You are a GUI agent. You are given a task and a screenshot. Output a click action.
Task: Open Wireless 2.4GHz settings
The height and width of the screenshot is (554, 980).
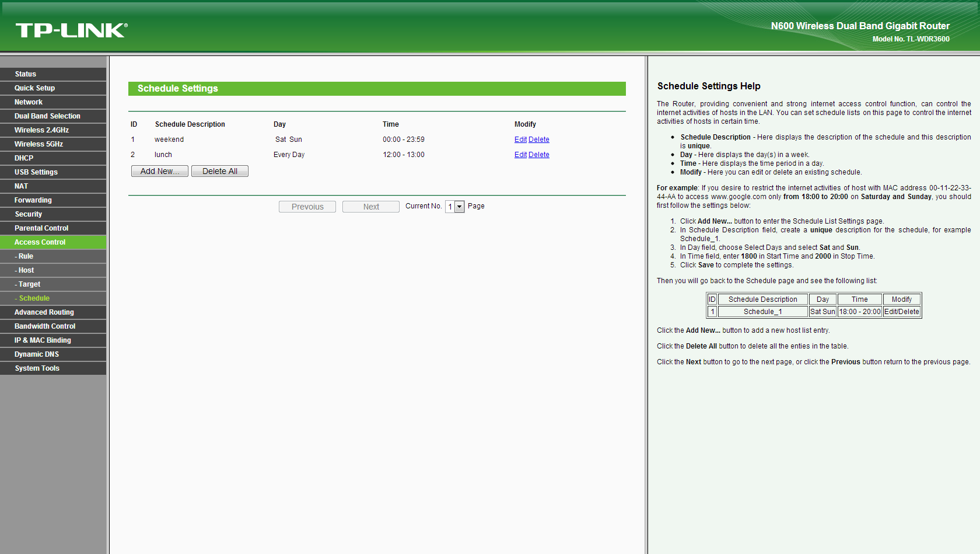[x=53, y=130]
